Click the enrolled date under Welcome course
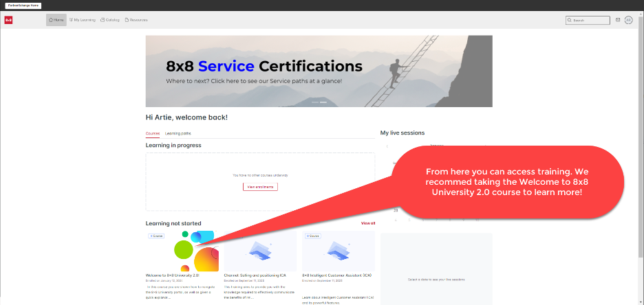 (163, 281)
